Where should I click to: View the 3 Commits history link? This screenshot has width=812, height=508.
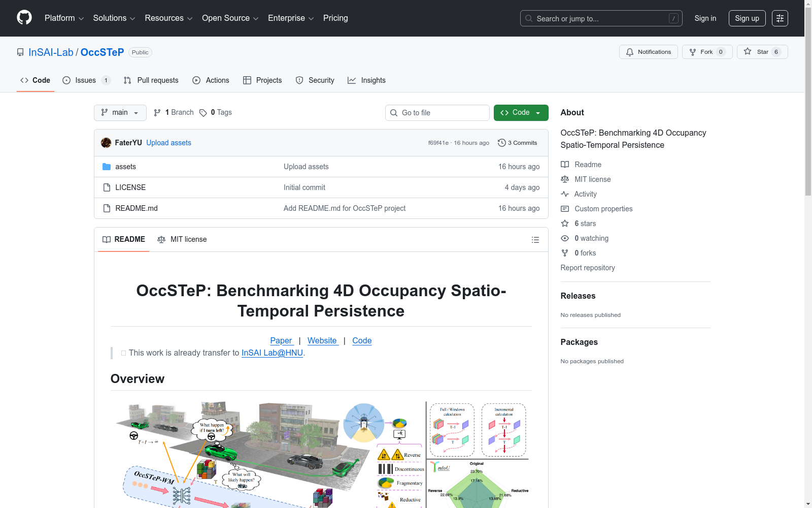[518, 143]
